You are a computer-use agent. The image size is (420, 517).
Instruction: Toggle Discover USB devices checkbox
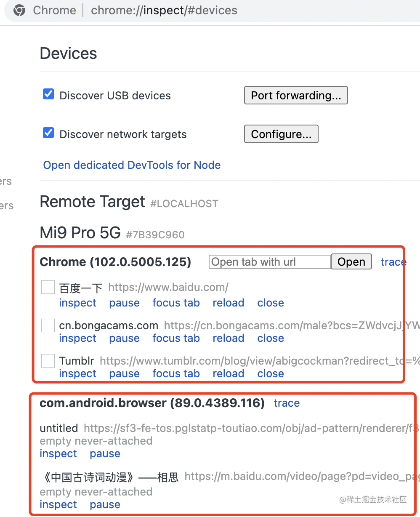(48, 94)
